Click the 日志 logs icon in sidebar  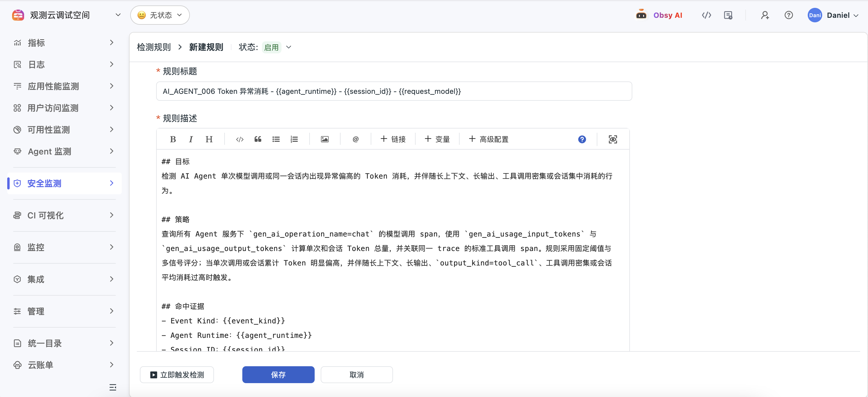17,65
